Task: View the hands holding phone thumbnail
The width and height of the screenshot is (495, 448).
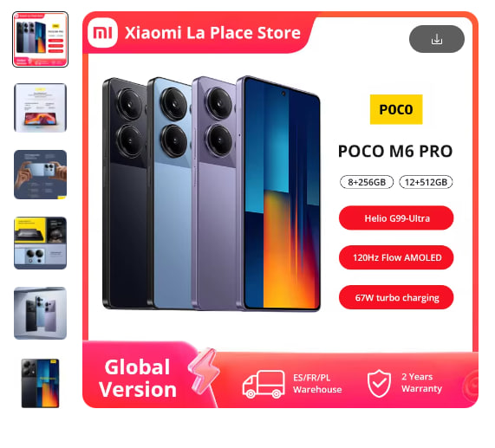Action: (40, 174)
